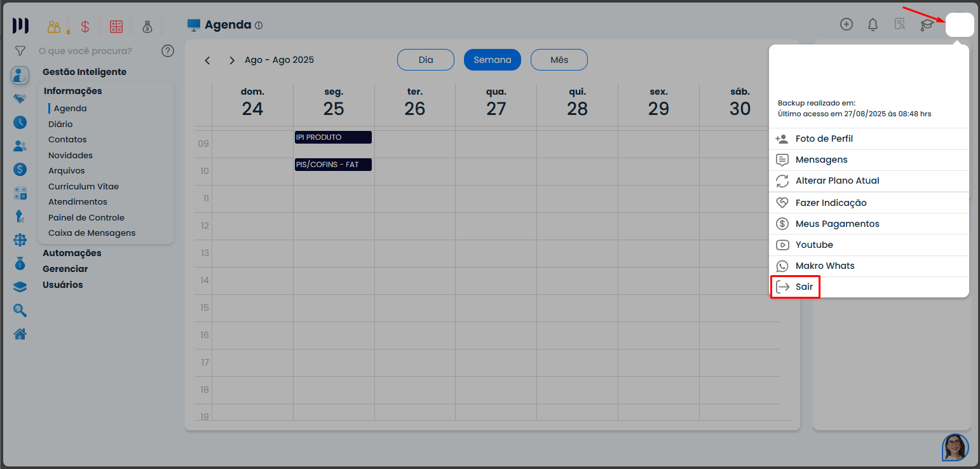Open the two-people group module in the sidebar
Image resolution: width=980 pixels, height=469 pixels.
coord(20,146)
